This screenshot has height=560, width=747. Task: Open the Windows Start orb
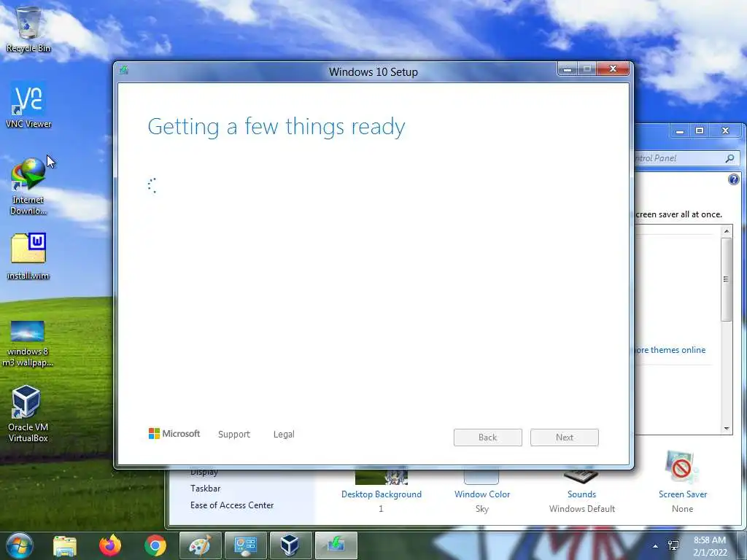tap(20, 545)
